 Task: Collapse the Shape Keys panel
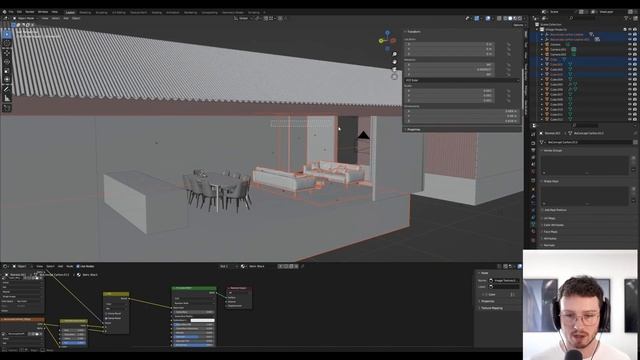pyautogui.click(x=551, y=181)
